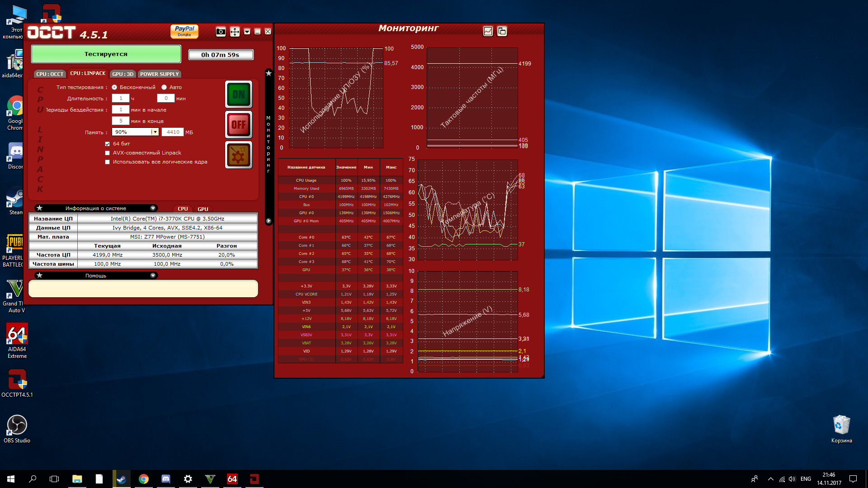Collapse the Информация о системе section arrow
Screen dimensions: 868x488
pos(153,208)
